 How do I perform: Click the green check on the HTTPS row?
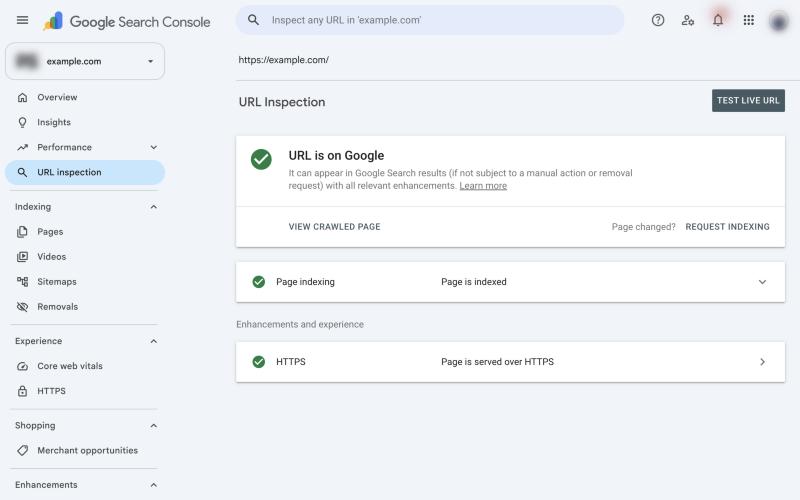(259, 362)
